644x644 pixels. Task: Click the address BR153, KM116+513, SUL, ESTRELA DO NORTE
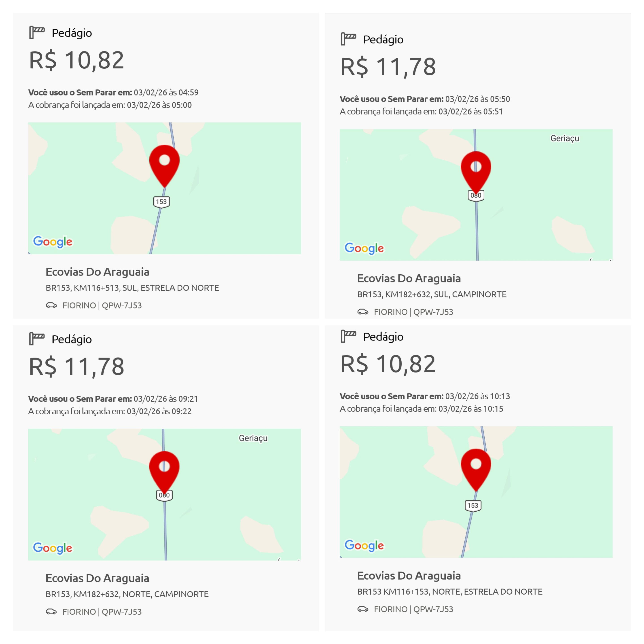pos(132,288)
